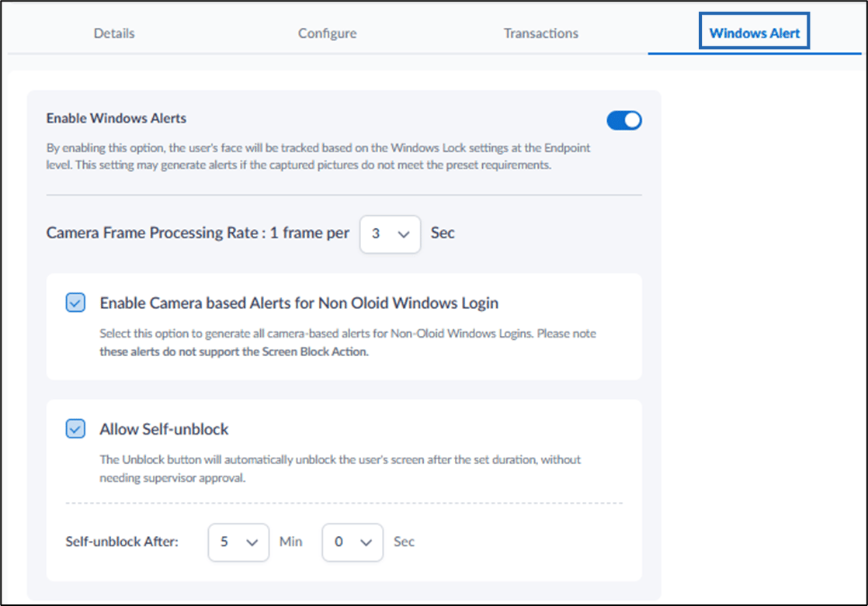Uncheck Enable Camera based Alerts checkbox
Viewport: 868px width, 606px height.
(75, 303)
